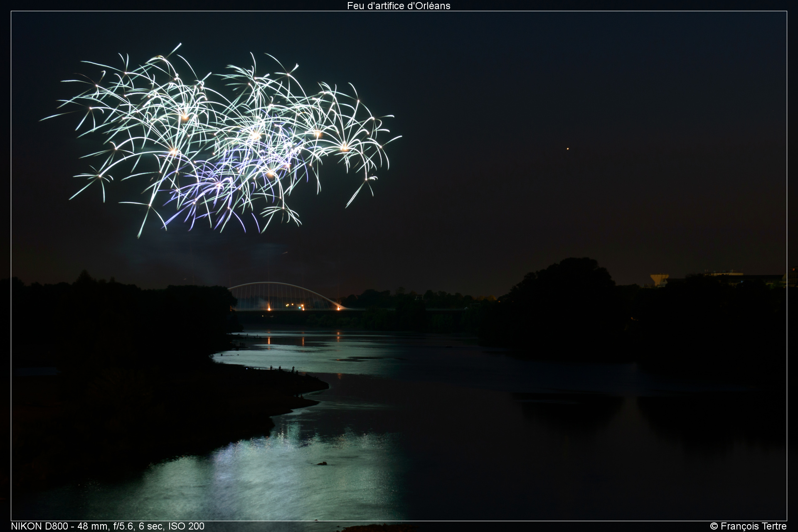Click the 'NIKON D800 - 48 mm, f/5.6, 6 sec, ISO 200' caption

[x=108, y=526]
